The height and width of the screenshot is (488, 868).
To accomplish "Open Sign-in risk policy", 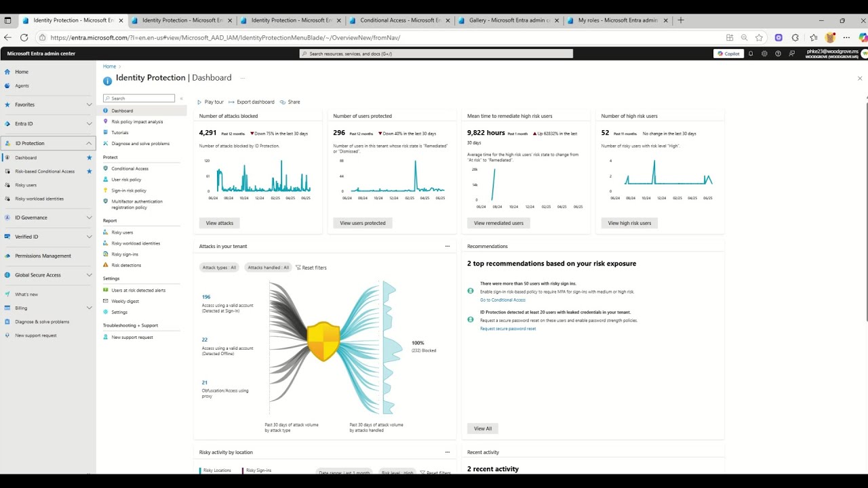I will pyautogui.click(x=129, y=190).
